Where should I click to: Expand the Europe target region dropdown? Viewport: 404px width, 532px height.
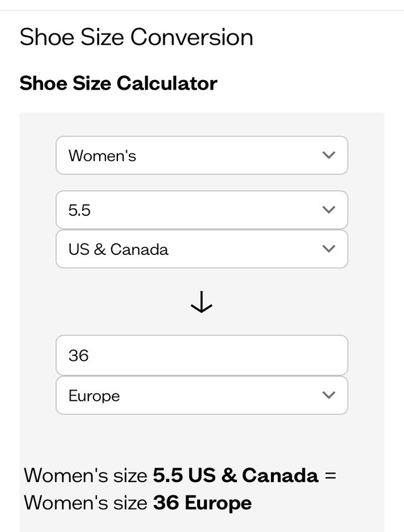coord(201,395)
